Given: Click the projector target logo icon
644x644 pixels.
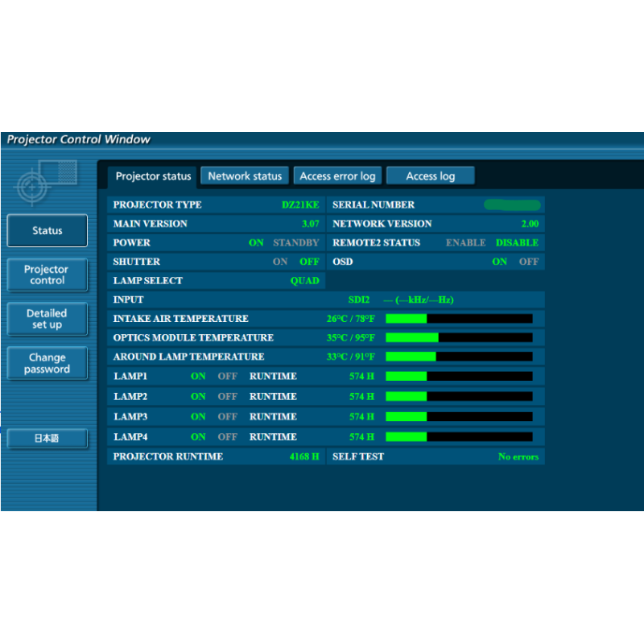Looking at the screenshot, I should pos(46,183).
